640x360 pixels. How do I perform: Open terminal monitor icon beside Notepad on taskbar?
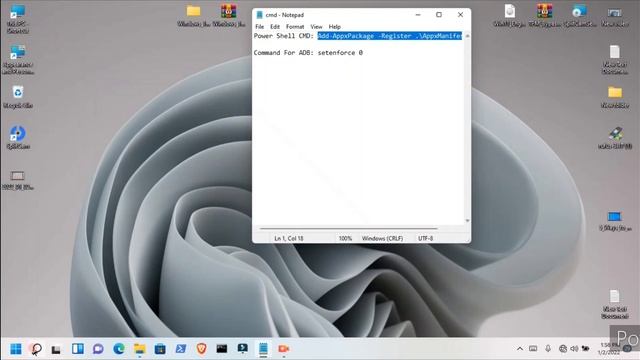point(243,348)
